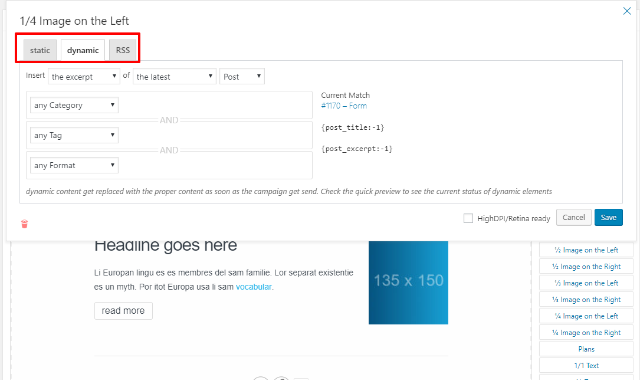Screen dimensions: 640x380
Task: Select the dynamic tab
Action: (x=83, y=50)
